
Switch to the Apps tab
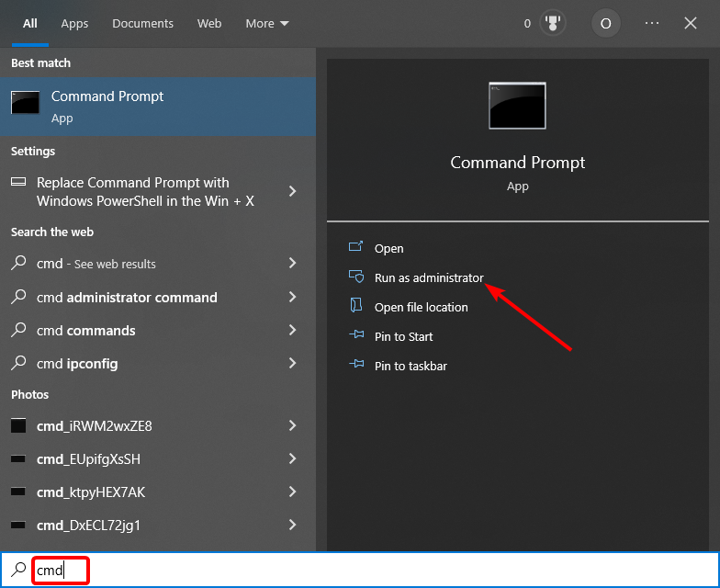click(74, 24)
